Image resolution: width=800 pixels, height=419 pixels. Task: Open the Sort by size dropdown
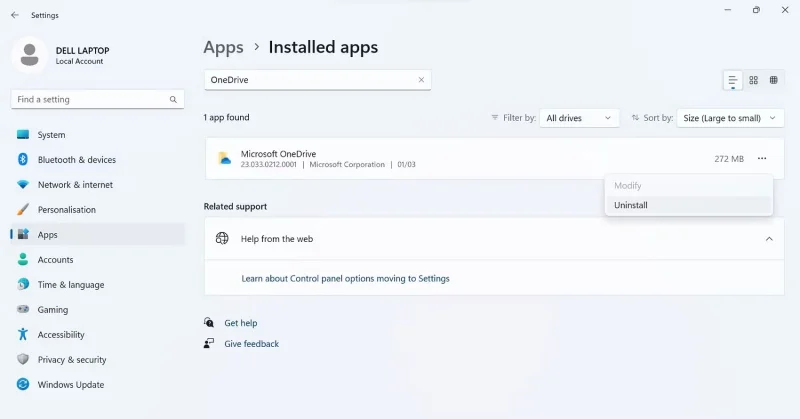pos(730,118)
